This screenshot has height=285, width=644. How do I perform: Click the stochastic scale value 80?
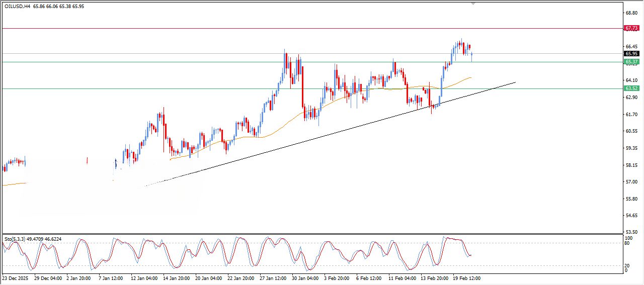click(x=627, y=243)
